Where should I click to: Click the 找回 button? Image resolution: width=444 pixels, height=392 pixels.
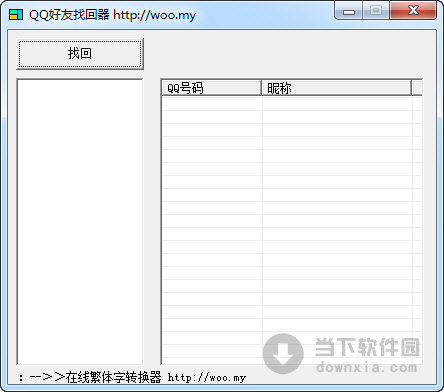(x=80, y=54)
